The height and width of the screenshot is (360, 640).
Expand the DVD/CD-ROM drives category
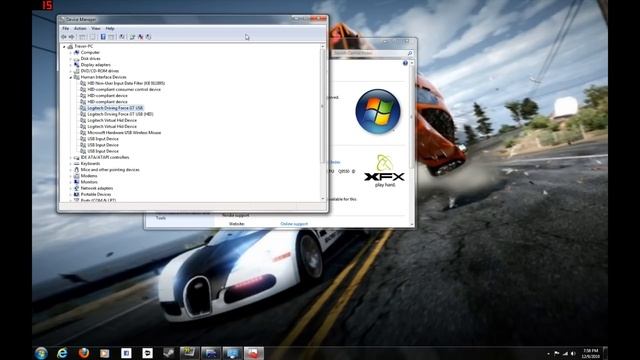click(x=70, y=71)
